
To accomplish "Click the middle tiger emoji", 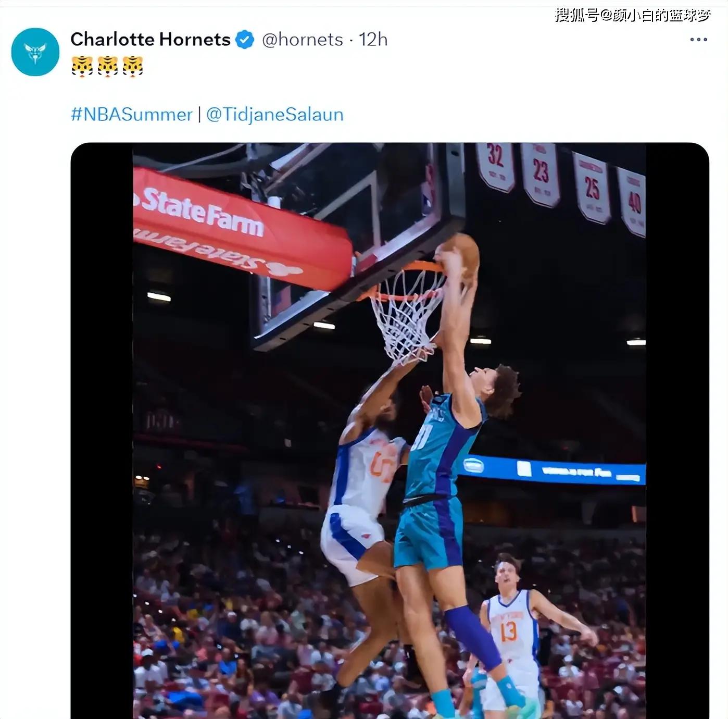I will (107, 67).
